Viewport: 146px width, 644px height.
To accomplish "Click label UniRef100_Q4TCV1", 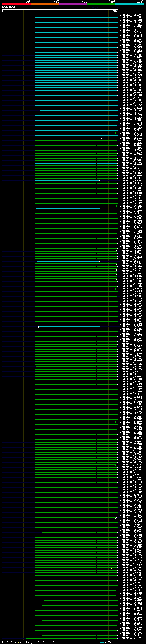I will coord(131,638).
